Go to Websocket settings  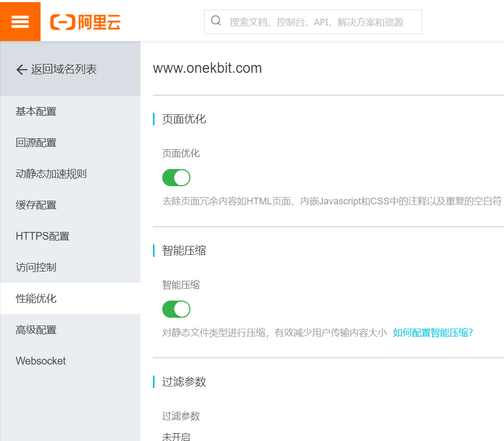click(x=41, y=361)
